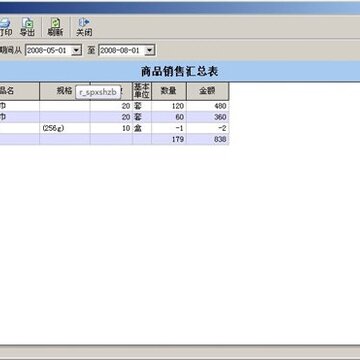Open the end date 2008-08-01 dropdown arrow
360x360 pixels.
(150, 50)
